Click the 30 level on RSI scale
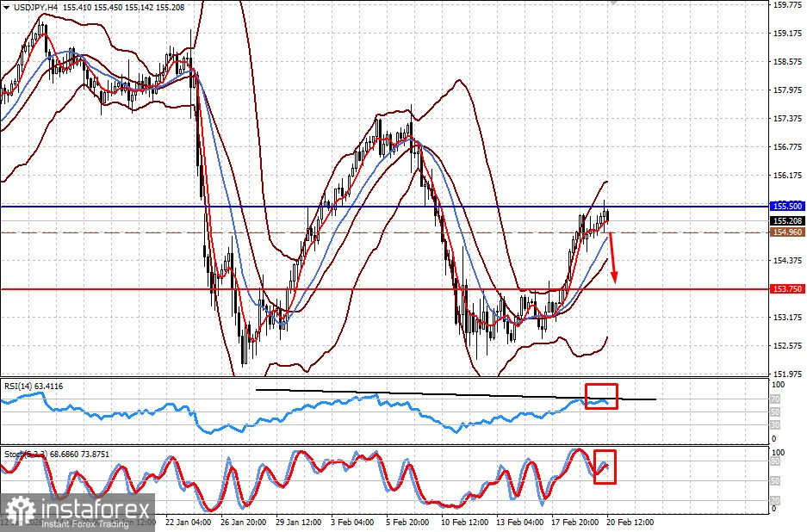This screenshot has width=807, height=532. point(776,425)
